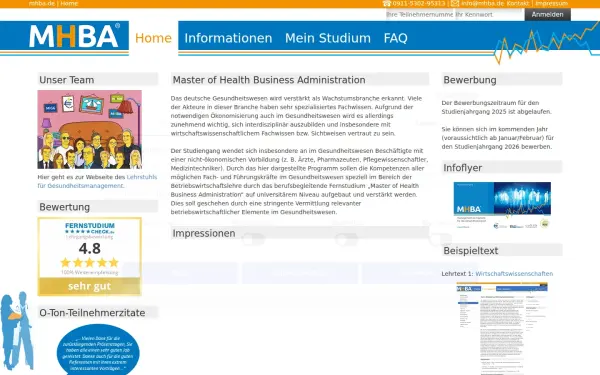
Task: Click the info@mhba.de email address
Action: [x=483, y=3]
